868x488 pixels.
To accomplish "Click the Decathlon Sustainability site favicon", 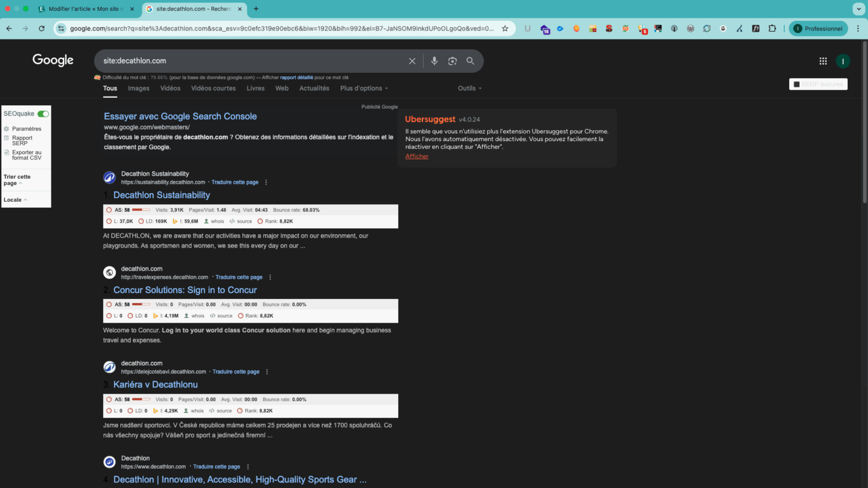I will [109, 178].
